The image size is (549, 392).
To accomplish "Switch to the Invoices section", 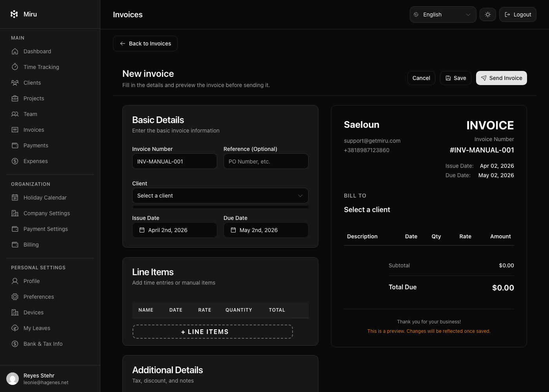I will [x=34, y=130].
